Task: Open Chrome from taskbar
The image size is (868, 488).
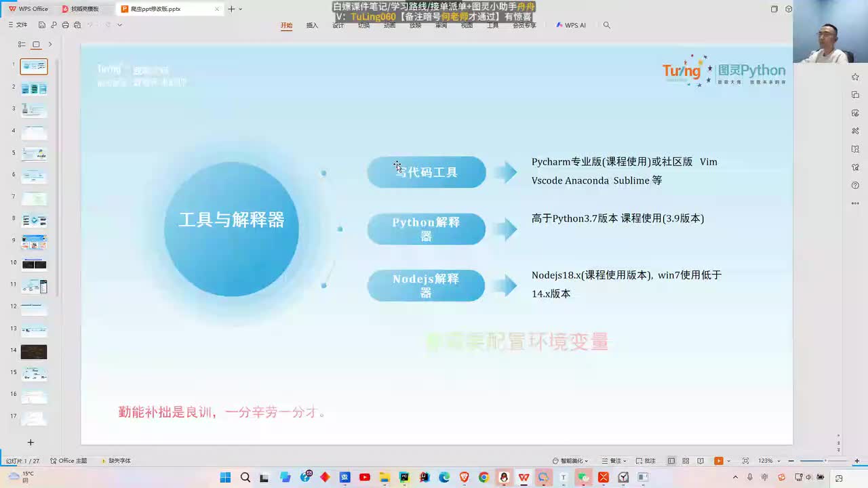Action: 484,477
